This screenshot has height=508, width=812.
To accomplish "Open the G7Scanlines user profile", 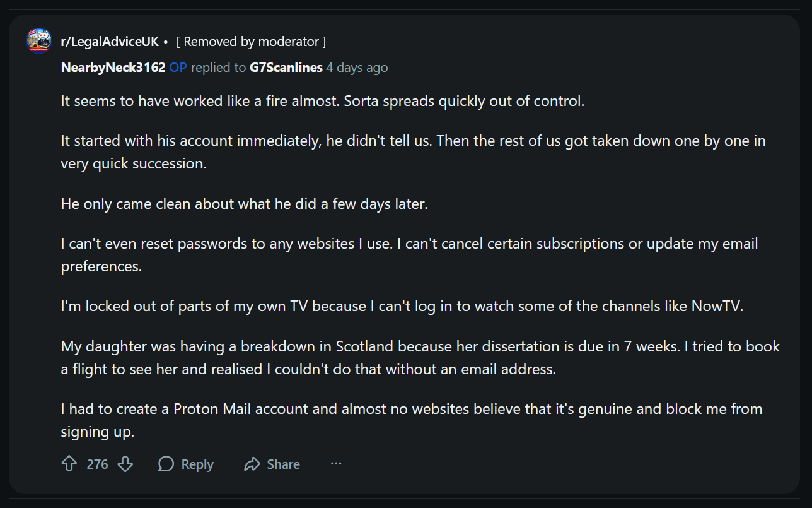I will [x=286, y=68].
